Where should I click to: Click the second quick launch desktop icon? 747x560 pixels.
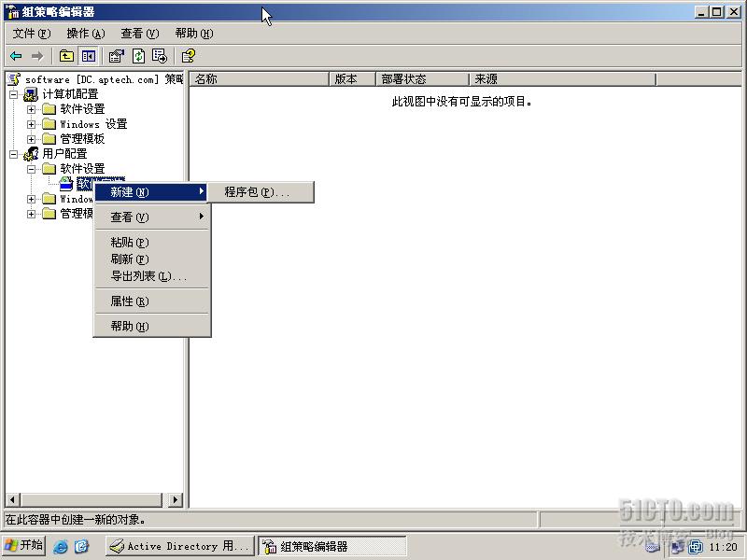pos(82,546)
